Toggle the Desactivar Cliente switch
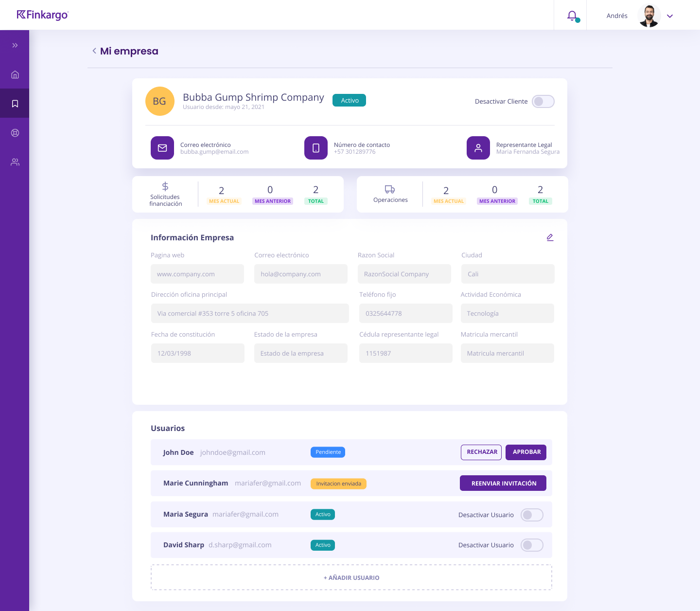 point(543,101)
